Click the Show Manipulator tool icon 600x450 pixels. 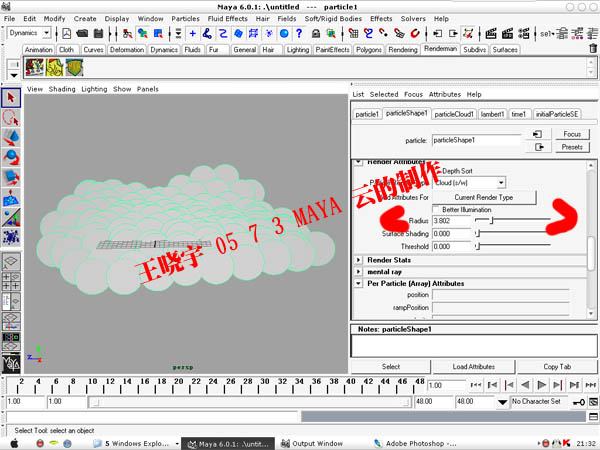coord(11,218)
